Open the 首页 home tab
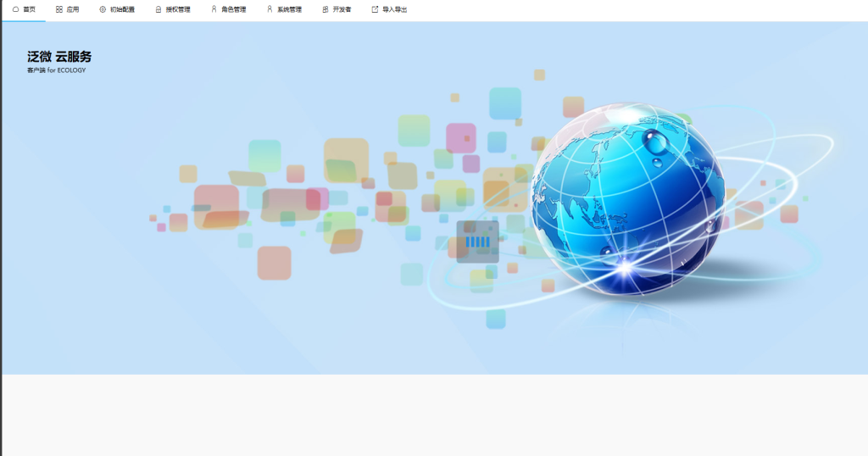The height and width of the screenshot is (456, 868). [x=24, y=9]
